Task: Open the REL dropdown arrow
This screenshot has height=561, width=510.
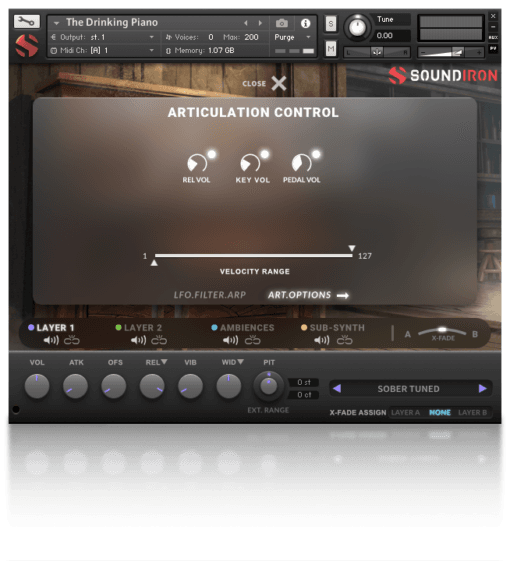Action: point(164,362)
